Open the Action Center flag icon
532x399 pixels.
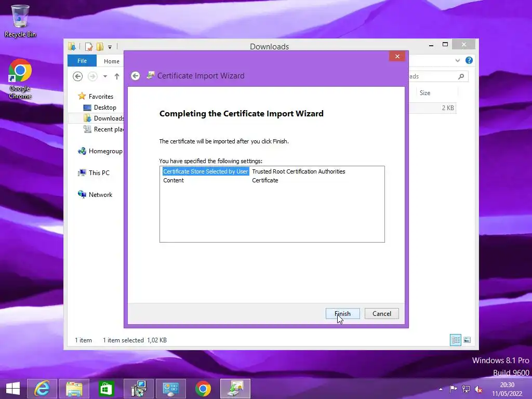pos(453,389)
